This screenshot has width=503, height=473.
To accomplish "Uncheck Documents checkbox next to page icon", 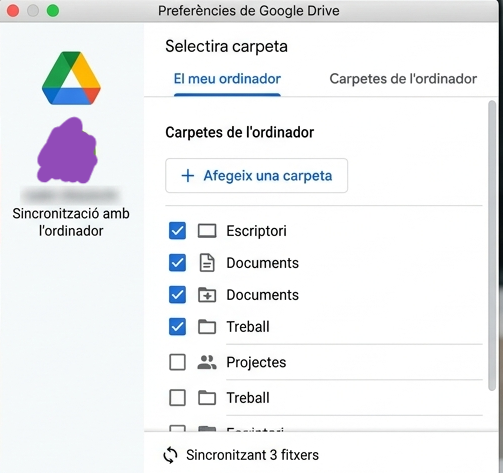I will click(177, 263).
